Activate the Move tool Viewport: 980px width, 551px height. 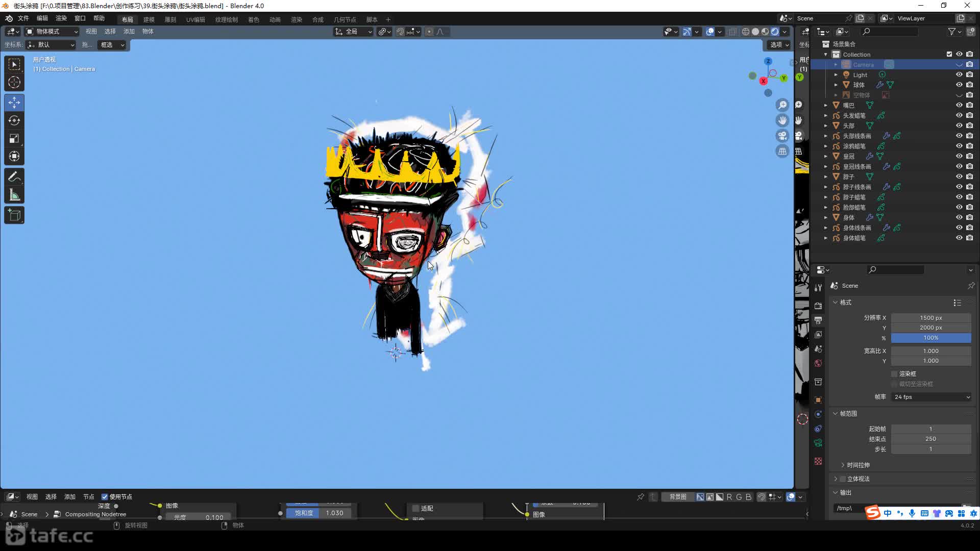coord(14,103)
